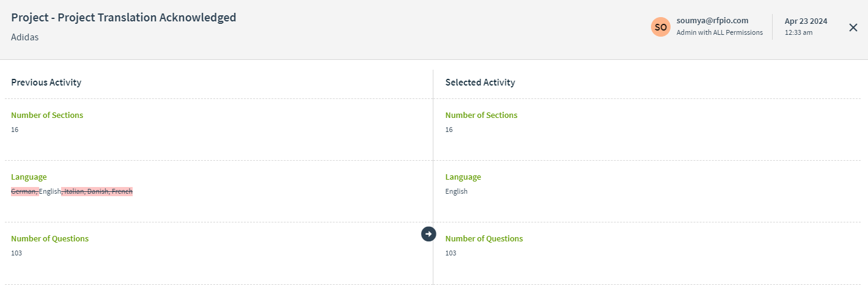
Task: Click Number of Sections label under Previous Activity
Action: point(47,115)
